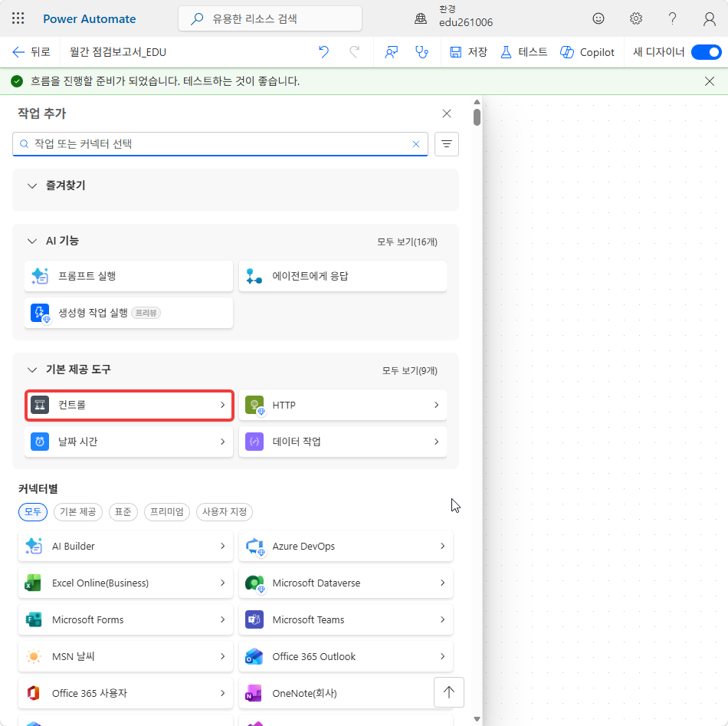Toggle the 새 디자이너 switch
The height and width of the screenshot is (726, 728).
(707, 52)
